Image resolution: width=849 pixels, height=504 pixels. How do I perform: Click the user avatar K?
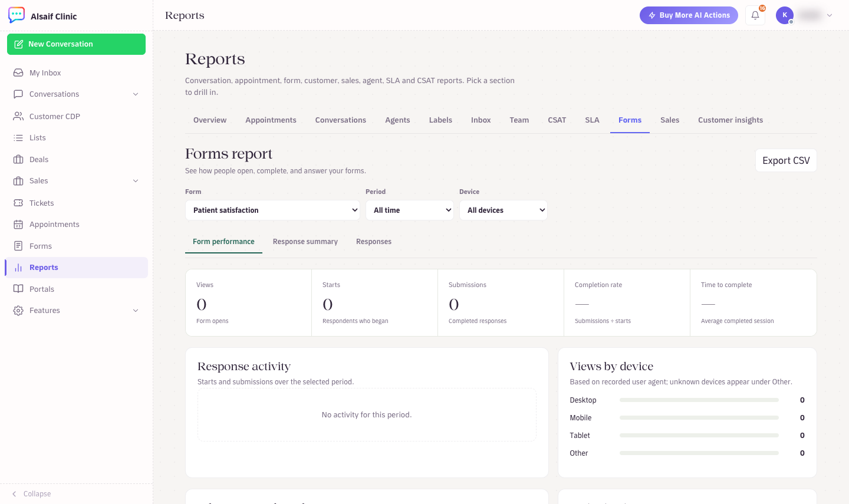tap(785, 15)
